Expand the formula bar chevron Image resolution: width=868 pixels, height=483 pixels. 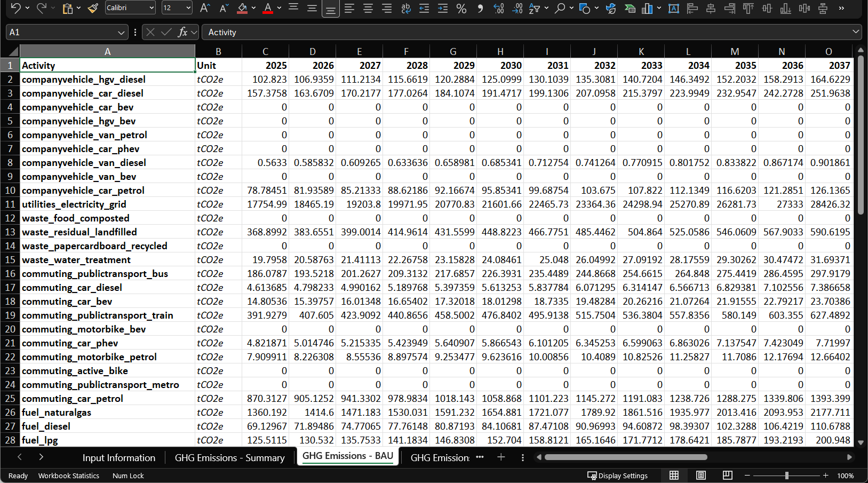856,32
